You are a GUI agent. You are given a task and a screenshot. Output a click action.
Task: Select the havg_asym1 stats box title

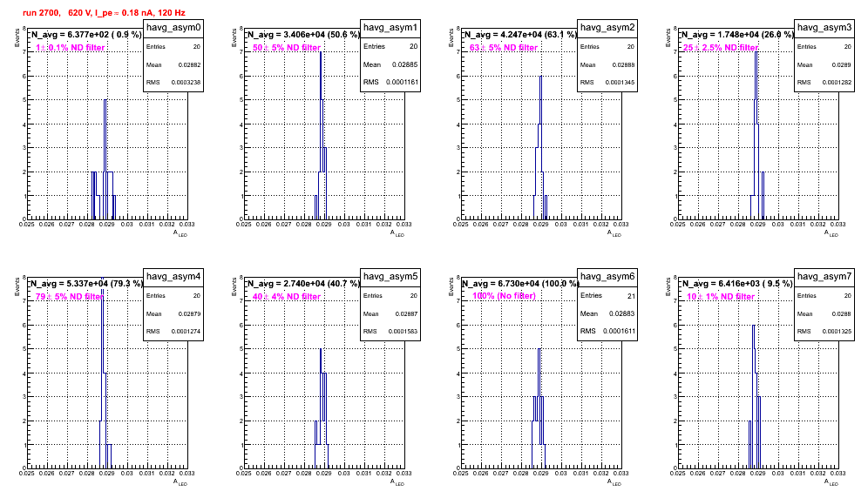point(390,28)
